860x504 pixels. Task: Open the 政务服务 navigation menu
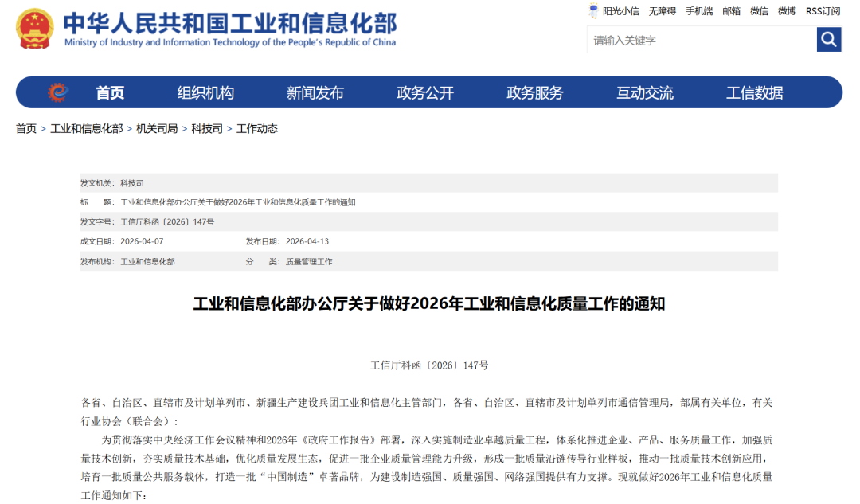(x=535, y=92)
